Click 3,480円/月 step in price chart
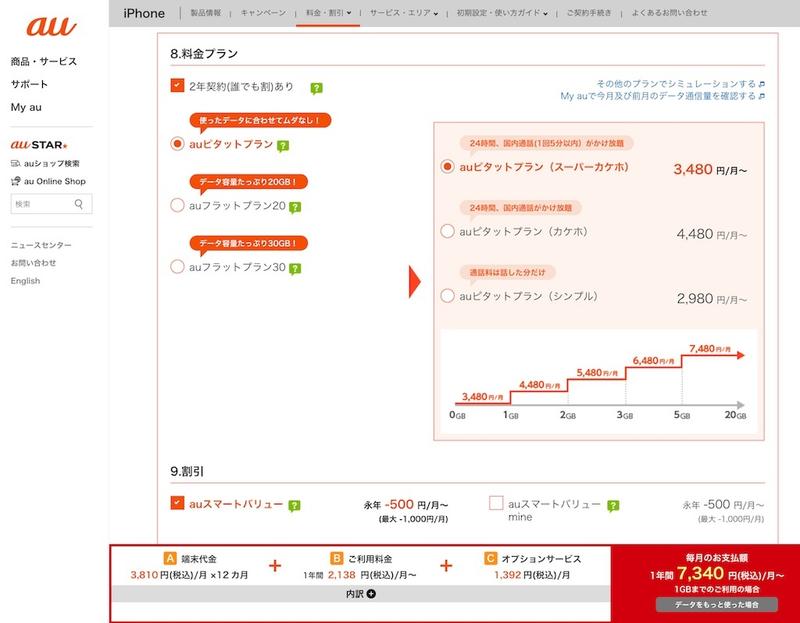This screenshot has width=800, height=623. click(x=482, y=396)
